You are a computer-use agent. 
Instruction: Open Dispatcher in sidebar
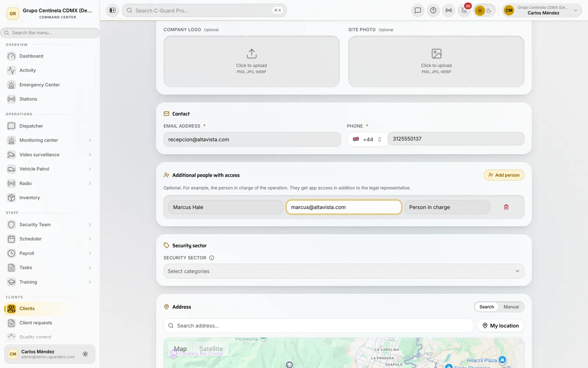point(50,126)
